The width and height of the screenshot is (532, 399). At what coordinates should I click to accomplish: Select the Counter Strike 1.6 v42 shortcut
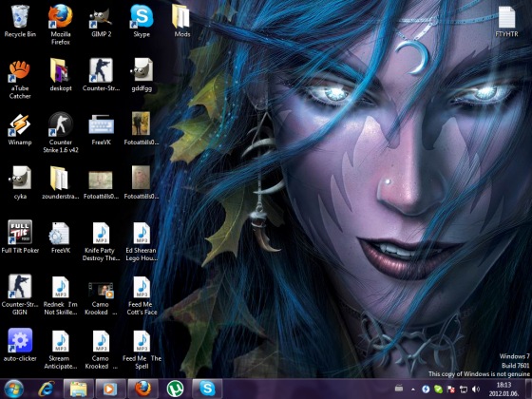tap(61, 132)
